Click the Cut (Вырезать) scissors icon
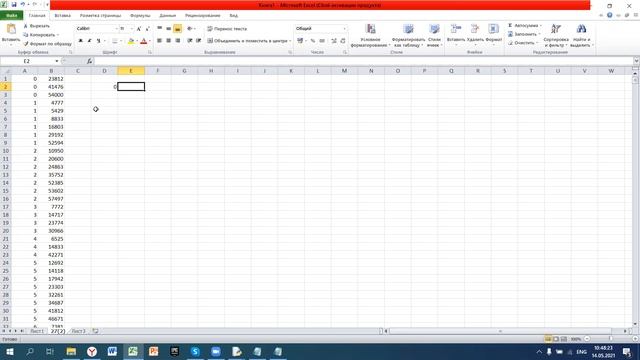This screenshot has width=640, height=360. coord(26,26)
